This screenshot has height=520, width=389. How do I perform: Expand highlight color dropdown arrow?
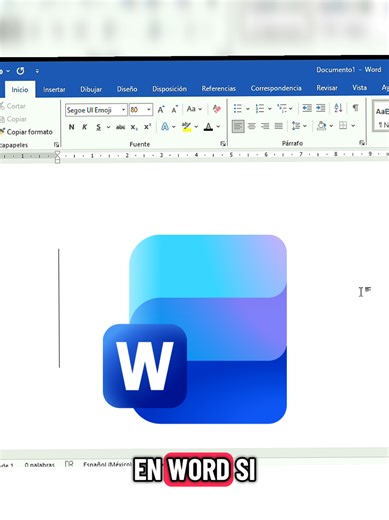click(196, 127)
